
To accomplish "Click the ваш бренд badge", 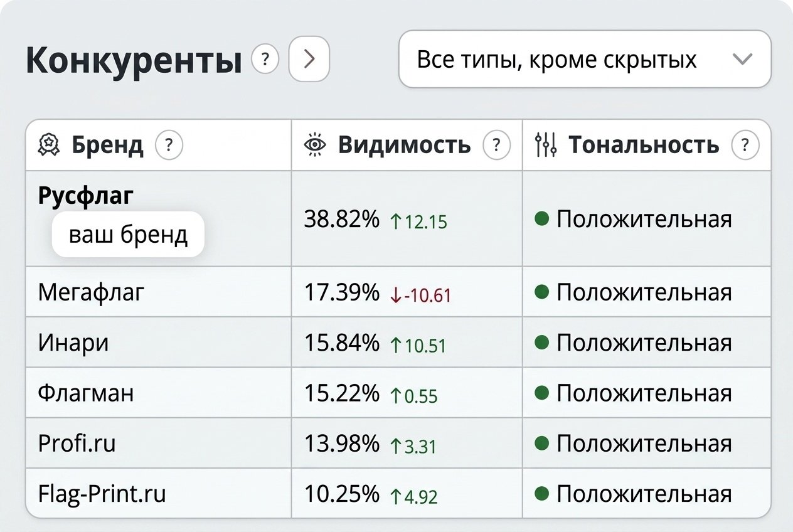I will [128, 235].
